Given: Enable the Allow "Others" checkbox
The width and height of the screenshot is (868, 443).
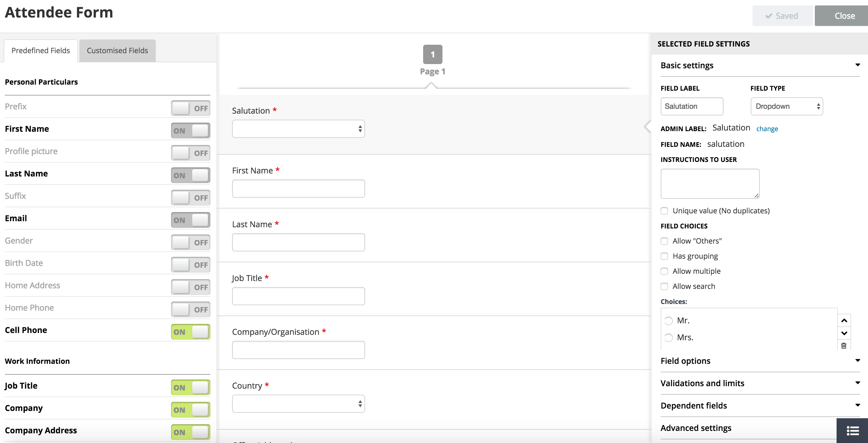Looking at the screenshot, I should tap(664, 241).
